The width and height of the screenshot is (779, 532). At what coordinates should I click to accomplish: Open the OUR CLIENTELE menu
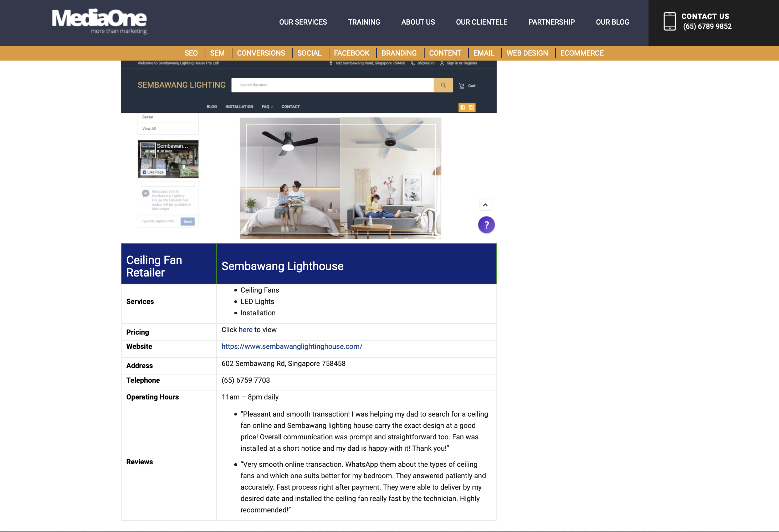pos(481,22)
